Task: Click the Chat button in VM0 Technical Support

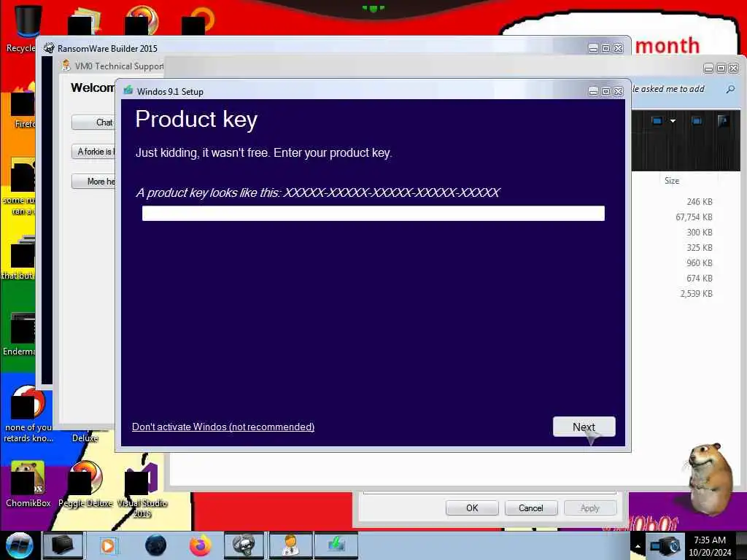Action: pos(93,122)
